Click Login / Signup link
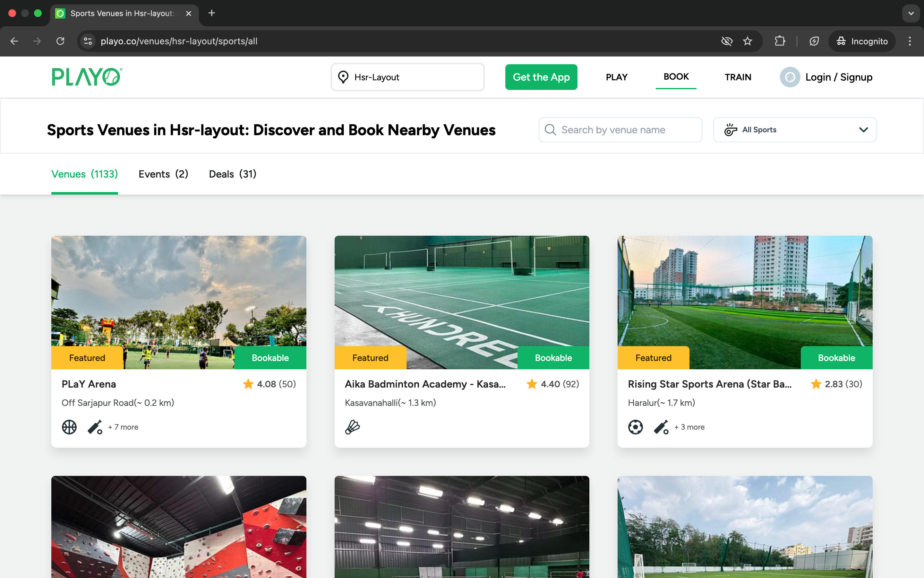The image size is (924, 578). 838,77
